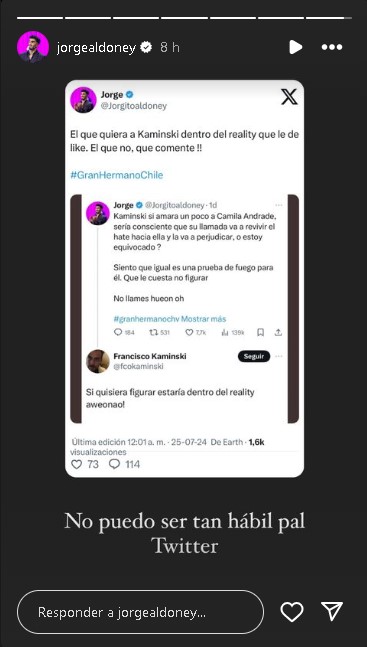Image resolution: width=367 pixels, height=647 pixels.
Task: Like the story with the heart icon
Action: [x=292, y=612]
